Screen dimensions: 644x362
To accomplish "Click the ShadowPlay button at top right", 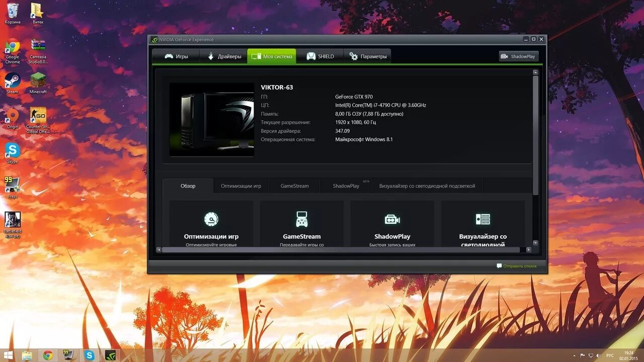I will (x=519, y=56).
